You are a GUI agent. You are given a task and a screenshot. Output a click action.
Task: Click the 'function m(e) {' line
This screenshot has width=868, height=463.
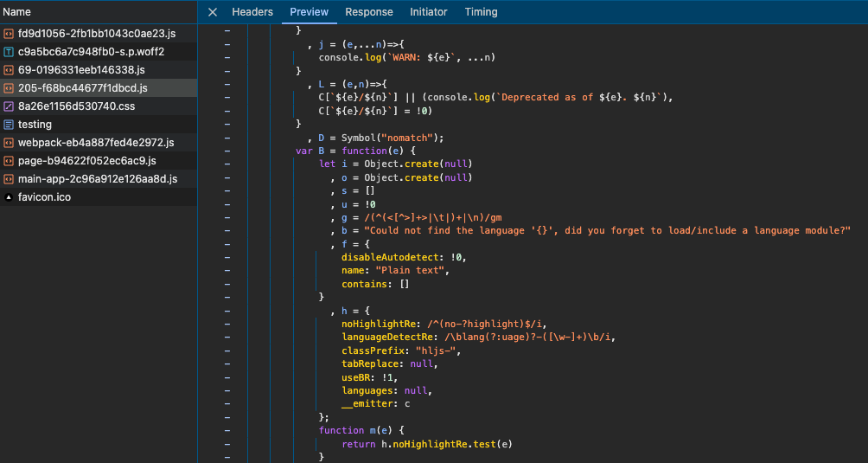362,430
